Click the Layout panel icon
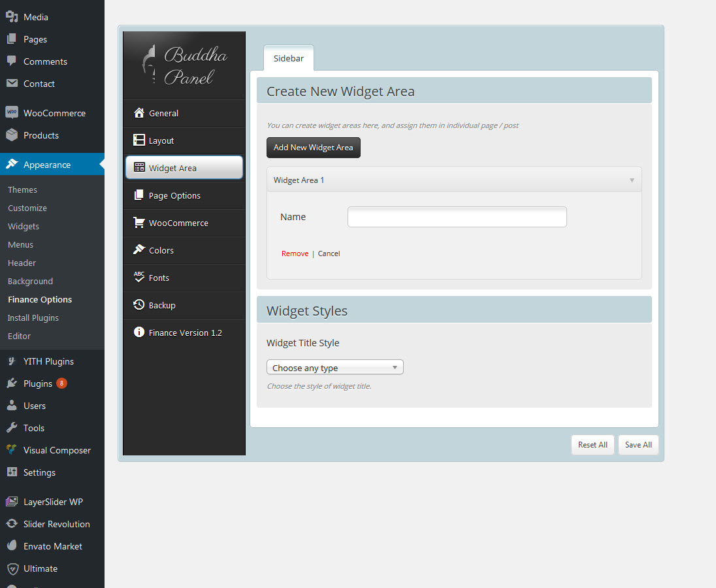This screenshot has width=716, height=588. (x=138, y=140)
